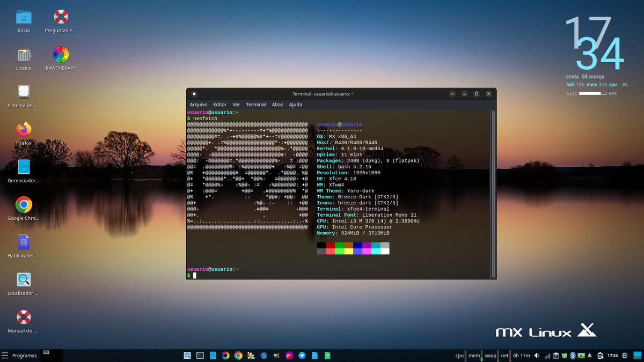Click the "Kernel: 6.1.0-18-amd64" line
Screen dimensions: 644x362
[x=350, y=149]
